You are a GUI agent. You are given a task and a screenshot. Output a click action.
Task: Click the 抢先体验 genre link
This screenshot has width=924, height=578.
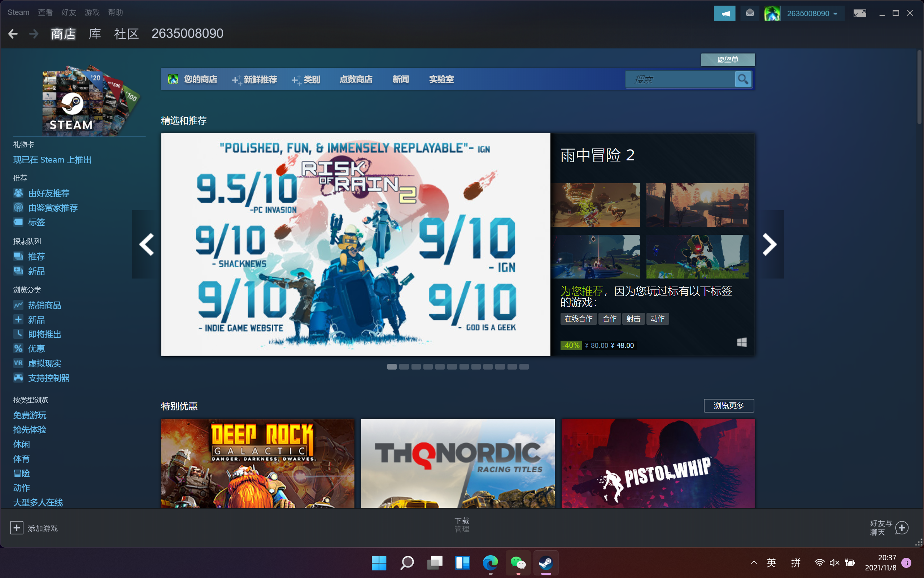pyautogui.click(x=30, y=430)
